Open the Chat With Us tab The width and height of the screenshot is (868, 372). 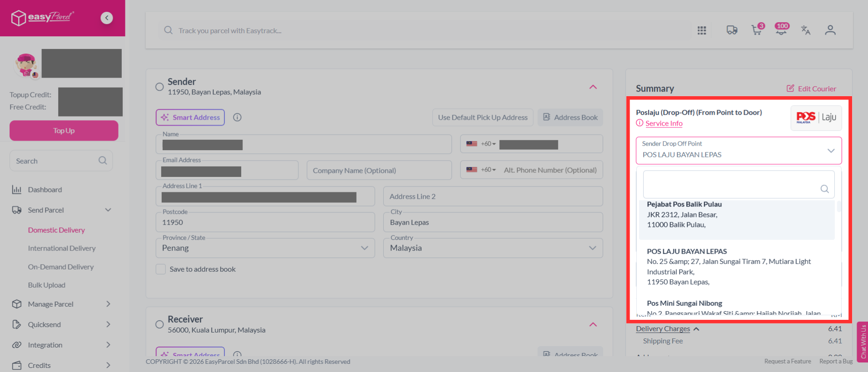(x=863, y=342)
